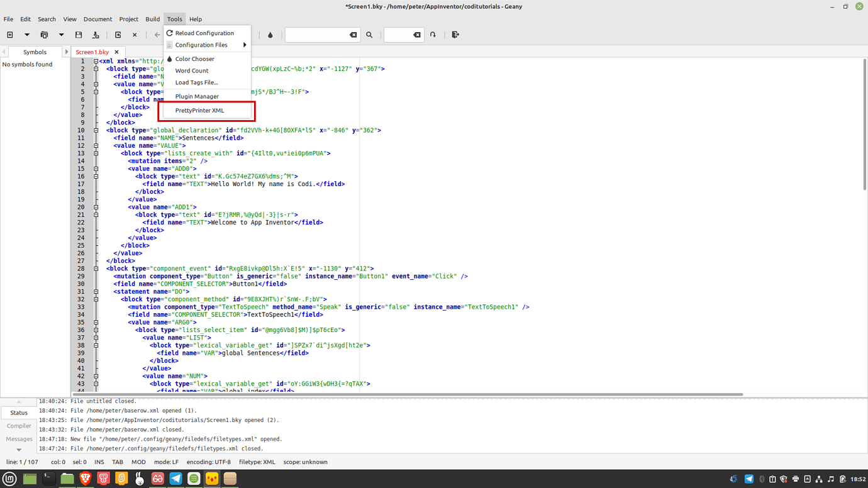Switch to the Compiler tab
Viewport: 868px width, 488px height.
(19, 426)
